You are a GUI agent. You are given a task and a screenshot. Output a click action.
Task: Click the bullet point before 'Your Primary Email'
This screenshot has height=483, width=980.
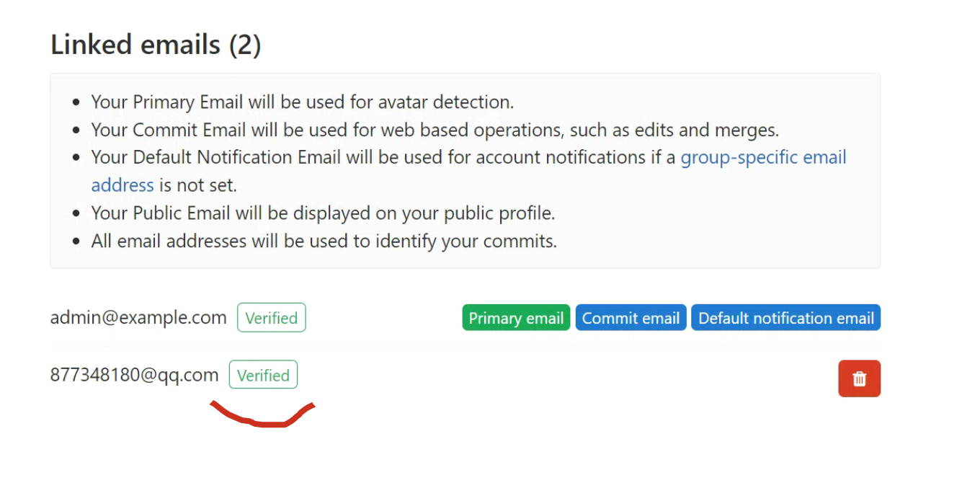tap(76, 102)
